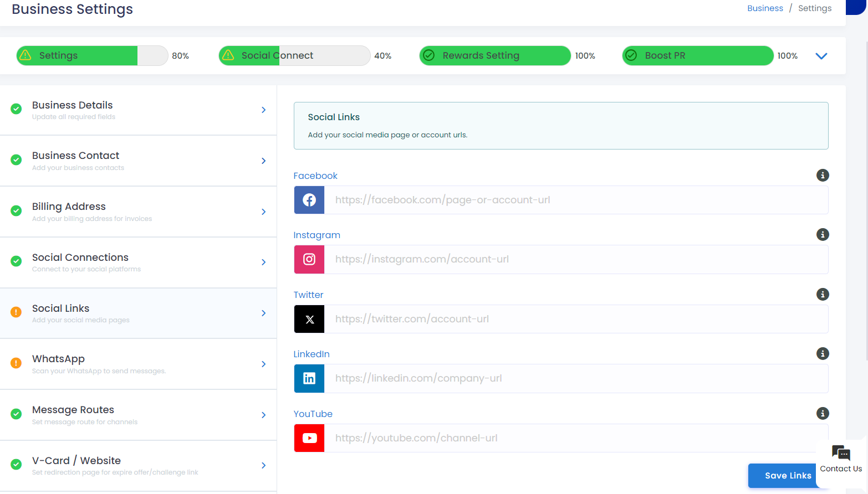
Task: Click the green check beside Billing Address
Action: pyautogui.click(x=16, y=211)
